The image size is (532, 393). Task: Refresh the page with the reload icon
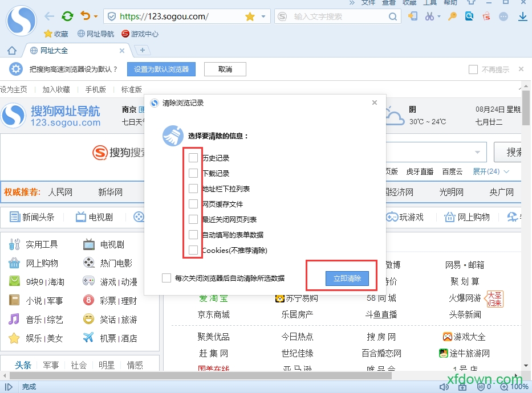pyautogui.click(x=67, y=17)
